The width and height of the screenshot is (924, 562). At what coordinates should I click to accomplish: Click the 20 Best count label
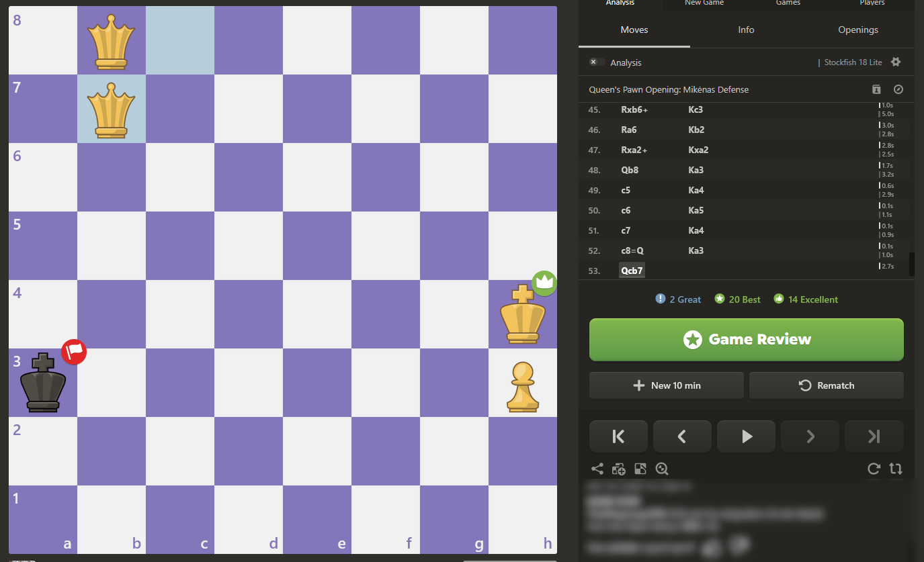(745, 299)
